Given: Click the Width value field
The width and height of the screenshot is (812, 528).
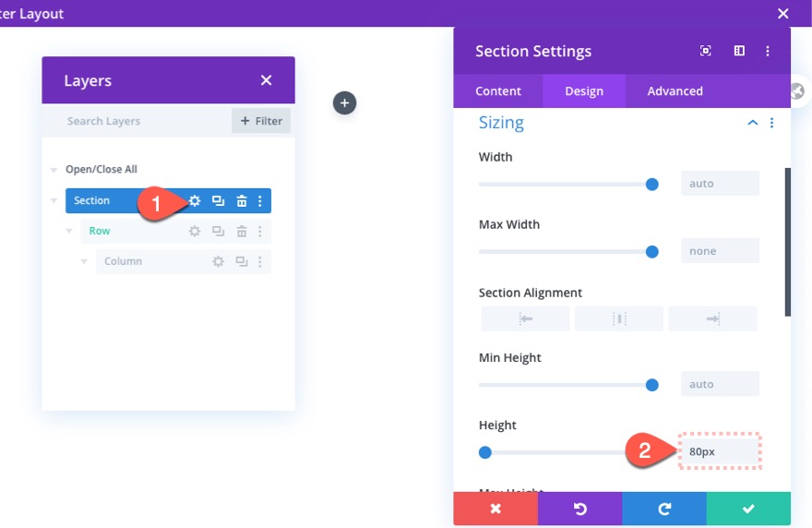Looking at the screenshot, I should [x=720, y=184].
